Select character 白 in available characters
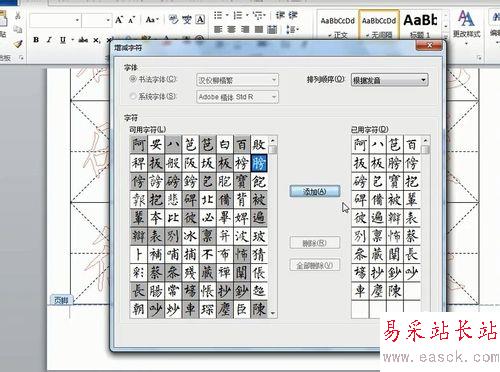This screenshot has width=500, height=372. (225, 145)
